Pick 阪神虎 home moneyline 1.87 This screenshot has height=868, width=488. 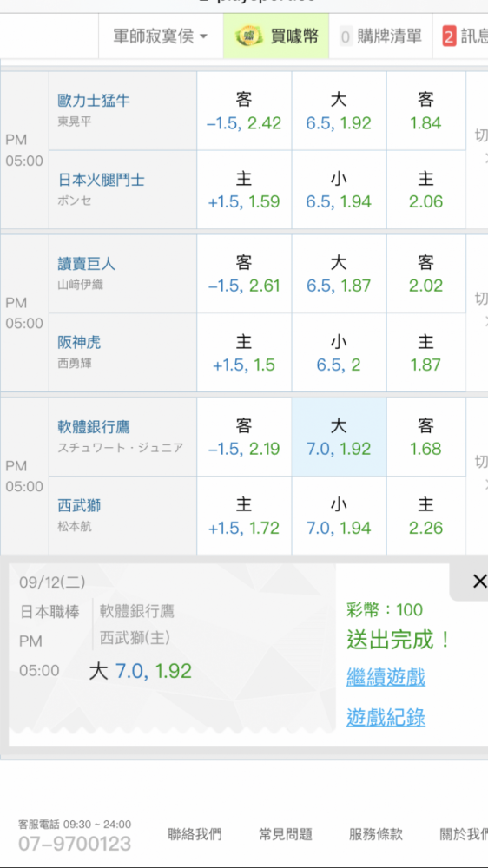pos(425,352)
